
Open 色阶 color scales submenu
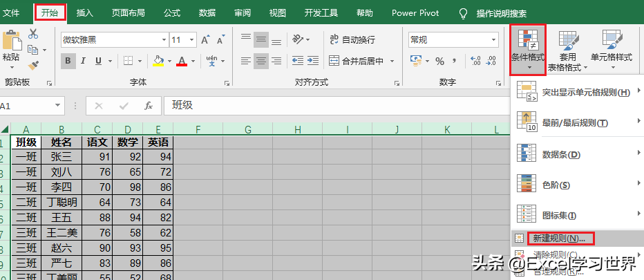click(x=577, y=184)
